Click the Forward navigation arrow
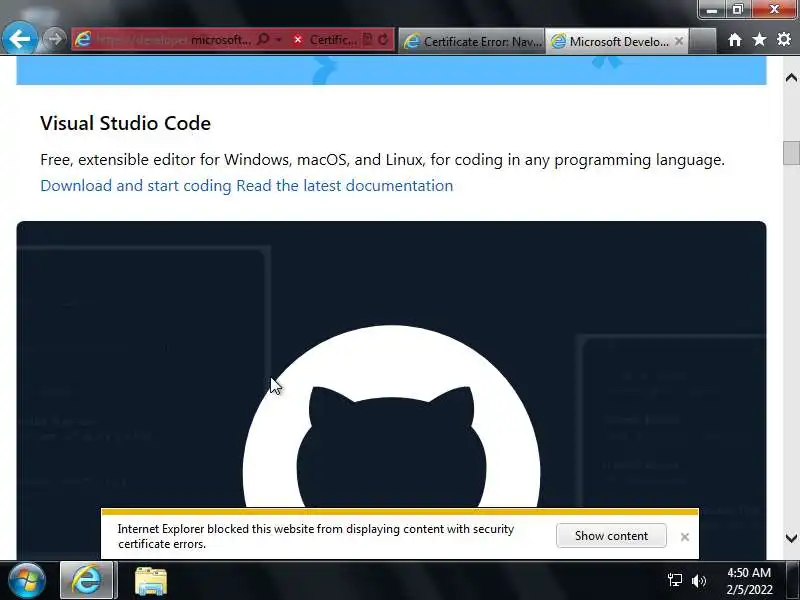Image resolution: width=800 pixels, height=600 pixels. [54, 39]
